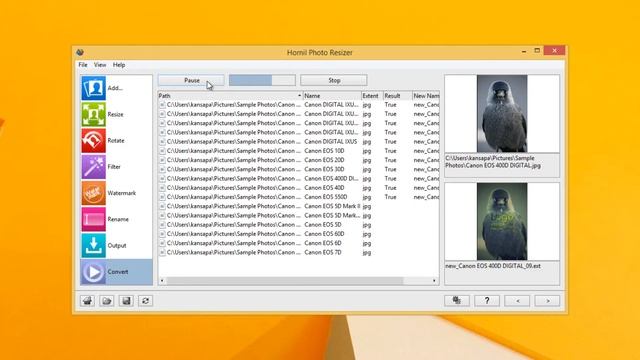Click the refresh arrows icon

tap(145, 301)
